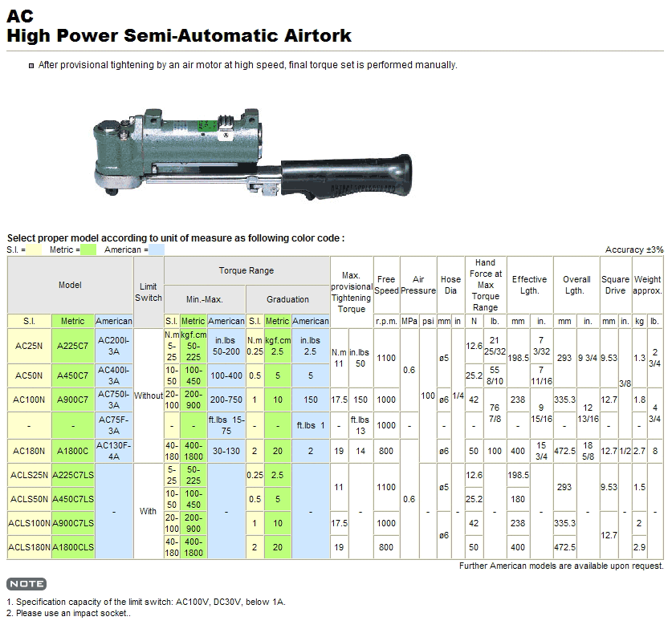This screenshot has height=637, width=672.
Task: Select metric model cell 'A900C7'
Action: (73, 400)
